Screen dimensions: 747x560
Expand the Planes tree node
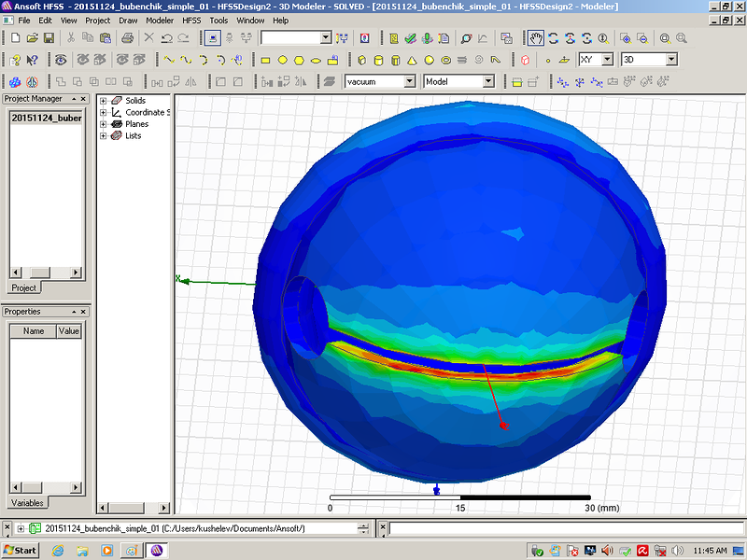point(103,124)
